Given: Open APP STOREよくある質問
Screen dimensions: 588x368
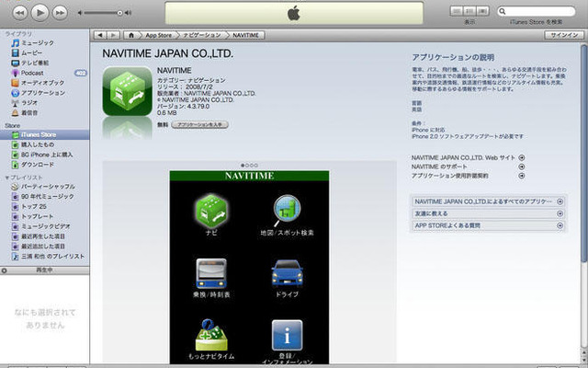Looking at the screenshot, I should point(488,225).
